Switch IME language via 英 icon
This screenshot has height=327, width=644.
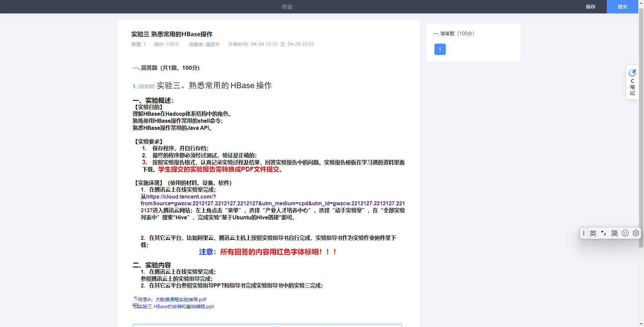[593, 233]
